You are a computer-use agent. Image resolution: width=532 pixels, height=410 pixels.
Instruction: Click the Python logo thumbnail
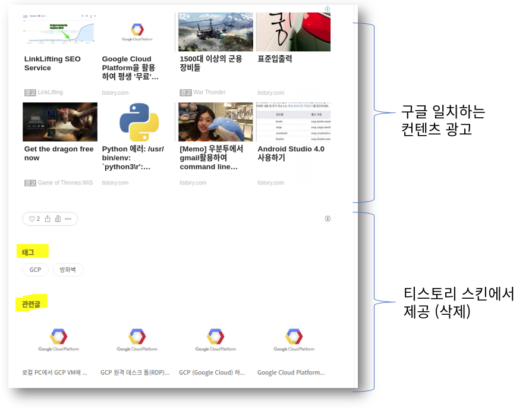point(139,121)
